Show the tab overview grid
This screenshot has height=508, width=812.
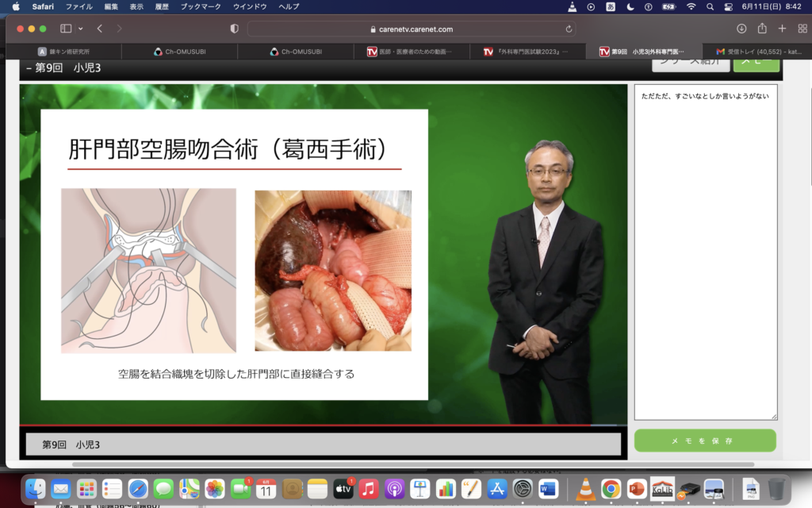coord(801,29)
